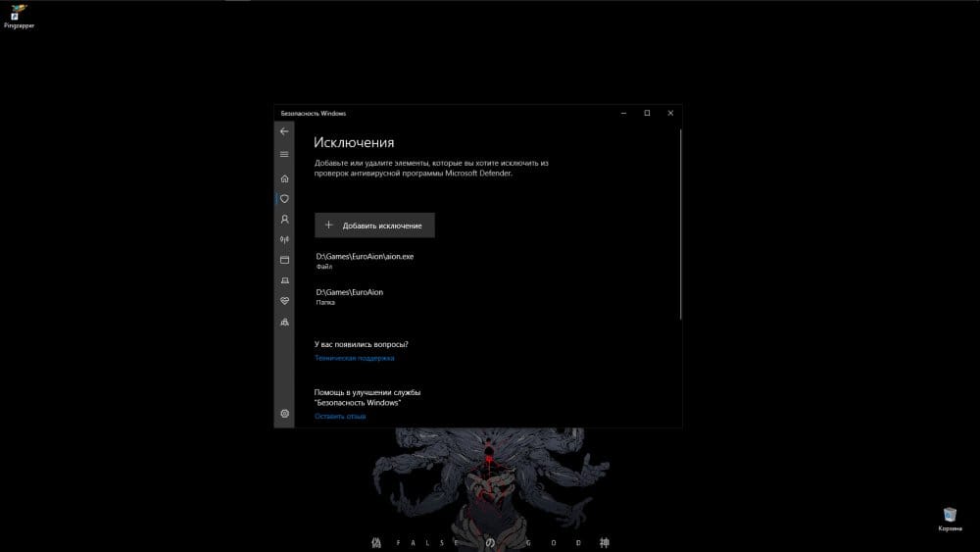Open the family options icon
The image size is (980, 552).
(x=284, y=322)
